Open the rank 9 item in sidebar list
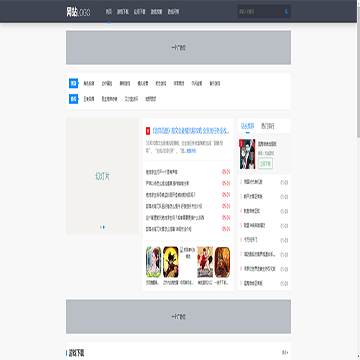Image resolution: width=360 pixels, height=360 pixels. click(x=253, y=283)
